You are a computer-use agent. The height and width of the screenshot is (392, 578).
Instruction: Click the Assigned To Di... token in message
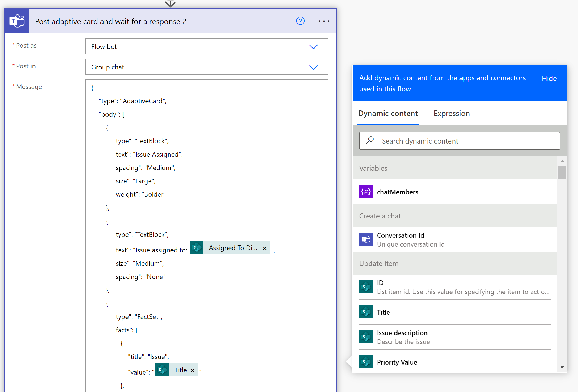[233, 248]
